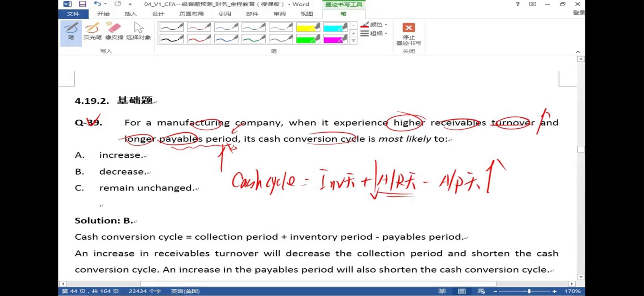Viewport: 644px width, 296px height.
Task: Click the Sign in link
Action: click(x=579, y=13)
